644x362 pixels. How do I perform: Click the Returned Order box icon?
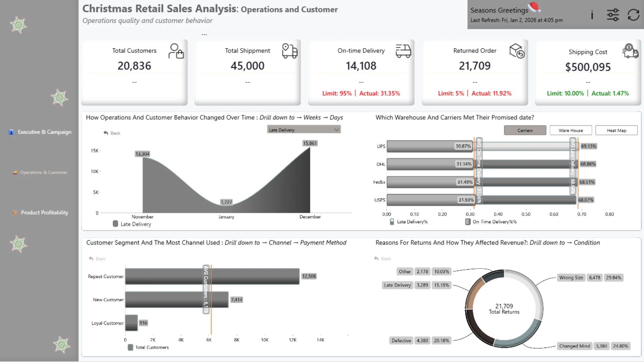click(517, 51)
